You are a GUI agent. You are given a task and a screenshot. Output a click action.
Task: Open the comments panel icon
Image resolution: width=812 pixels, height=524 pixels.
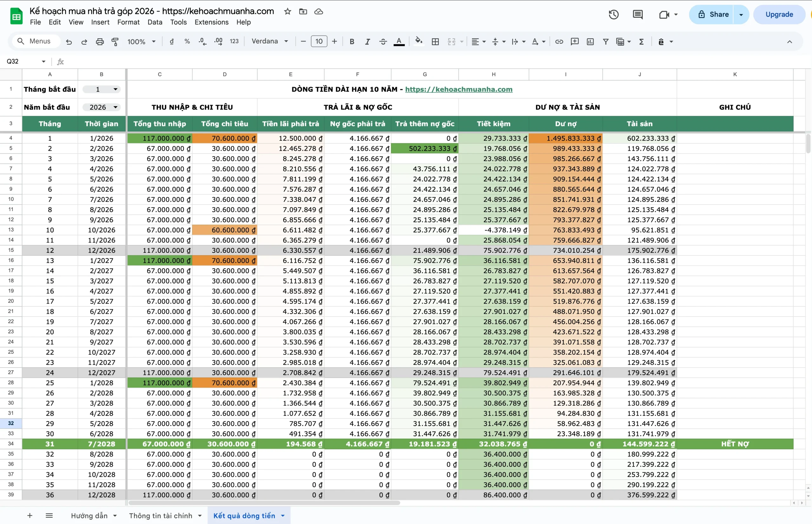coord(638,15)
